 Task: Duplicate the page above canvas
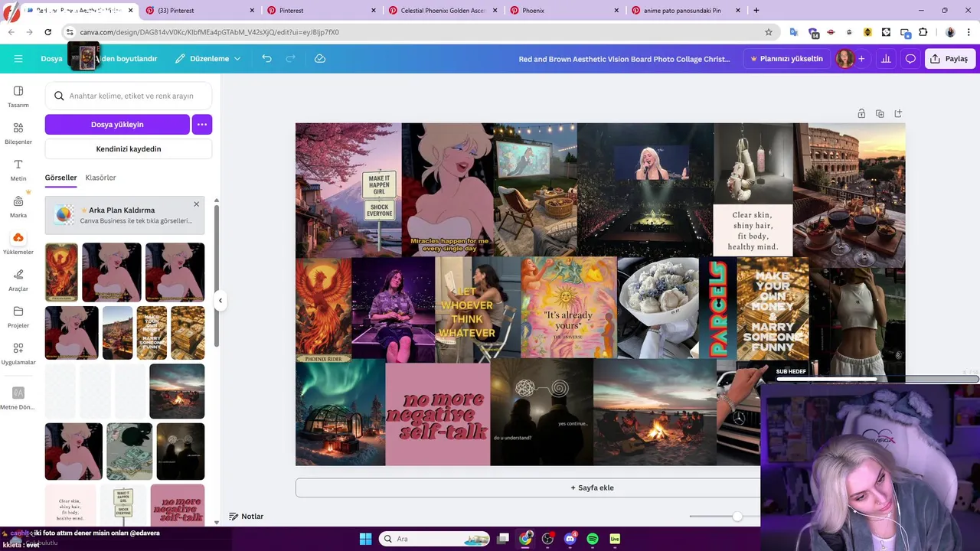[x=880, y=113]
